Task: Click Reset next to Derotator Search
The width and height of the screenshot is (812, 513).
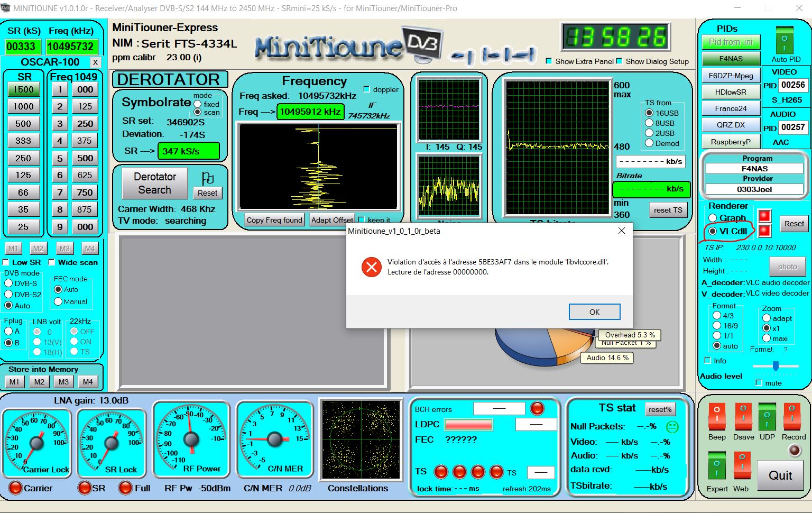Action: click(207, 193)
